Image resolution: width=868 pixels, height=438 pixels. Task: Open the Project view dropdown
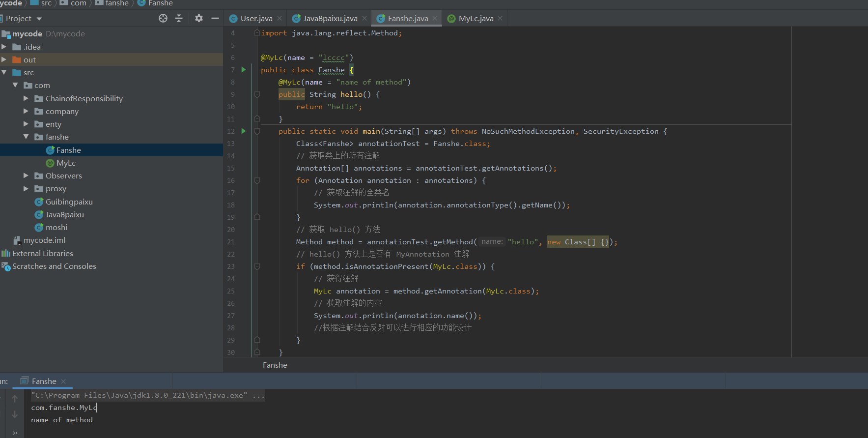click(x=39, y=19)
